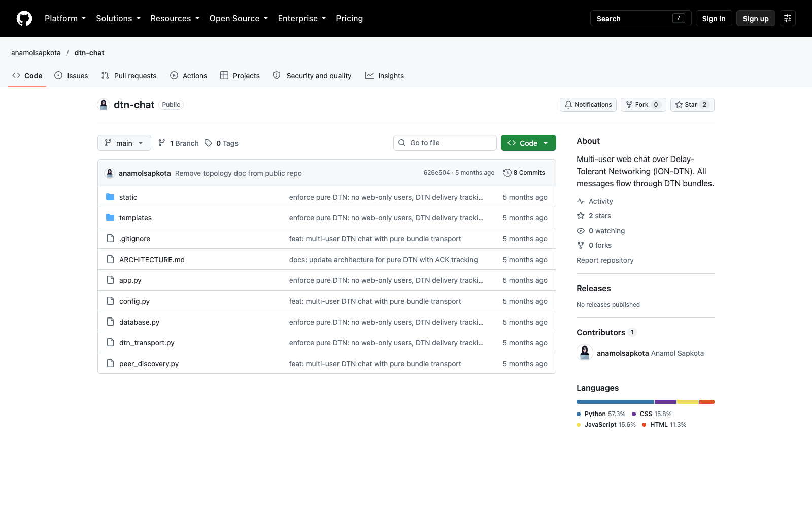
Task: Open the settings sliders icon in header
Action: pyautogui.click(x=788, y=18)
